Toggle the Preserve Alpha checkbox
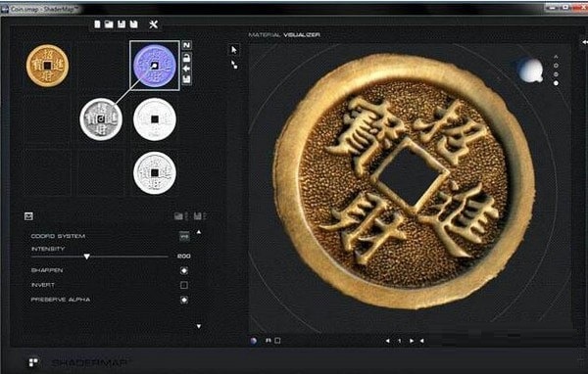The width and height of the screenshot is (588, 374). click(x=184, y=300)
